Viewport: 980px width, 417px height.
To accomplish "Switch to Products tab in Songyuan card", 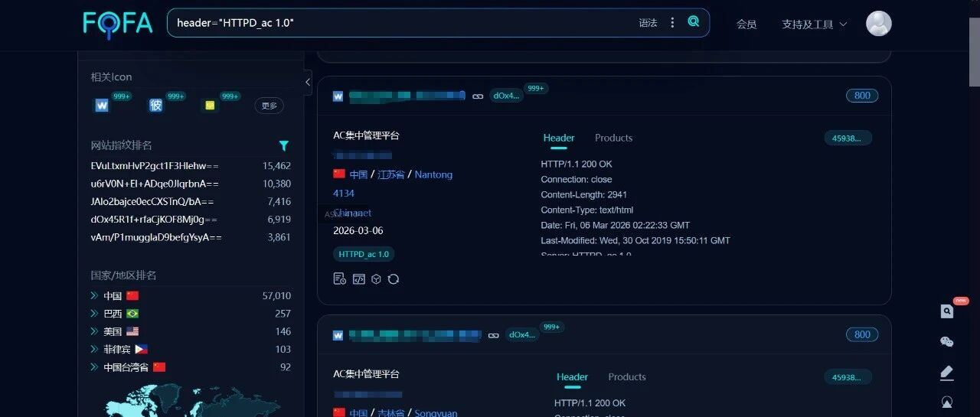I will 627,376.
